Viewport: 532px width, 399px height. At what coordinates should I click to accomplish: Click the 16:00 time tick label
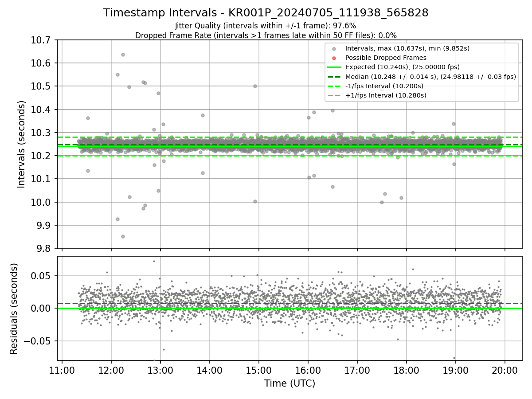(x=308, y=371)
